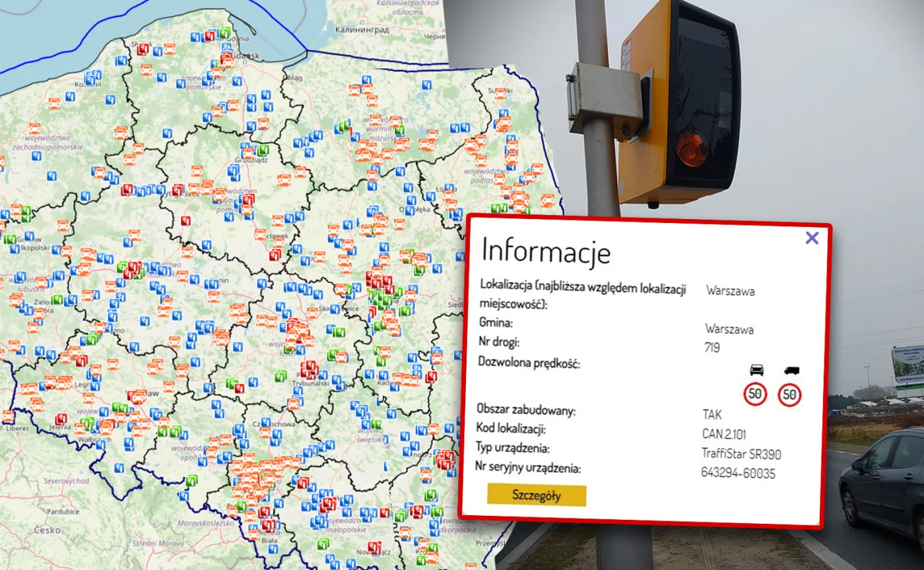Select the orange marker beside Liberec
Screen dimensions: 924x570
[9, 417]
